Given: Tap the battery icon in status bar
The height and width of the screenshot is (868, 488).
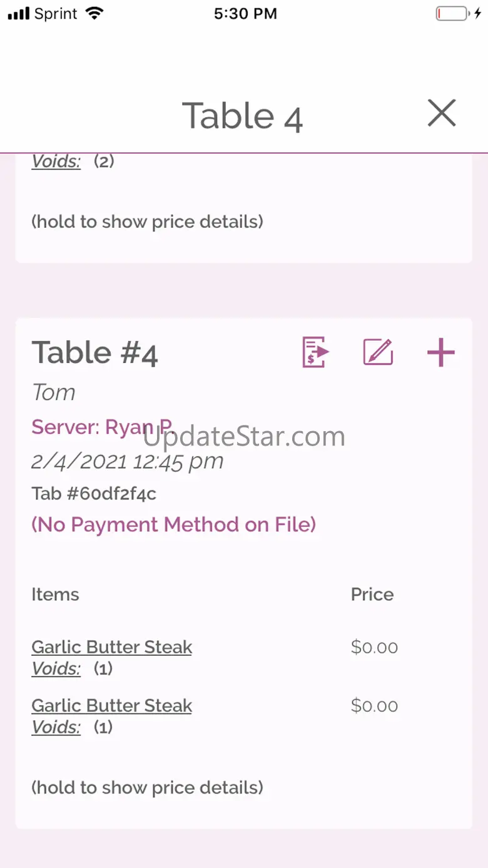Looking at the screenshot, I should [452, 14].
